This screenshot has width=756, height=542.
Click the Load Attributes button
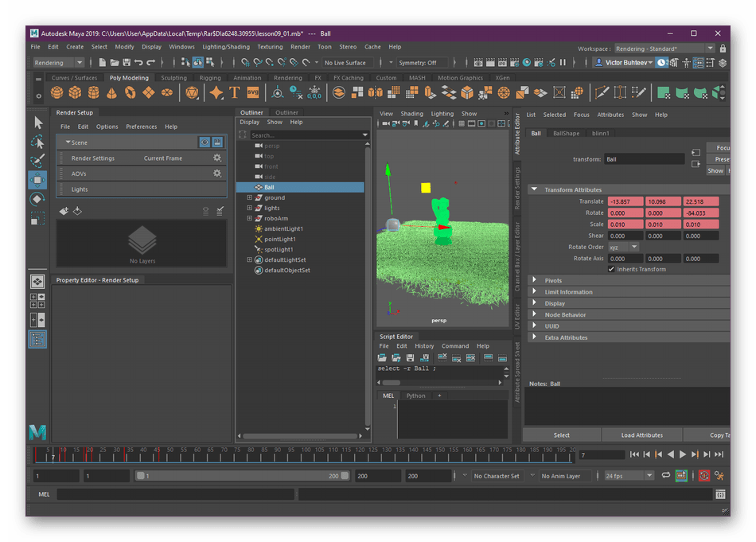641,435
